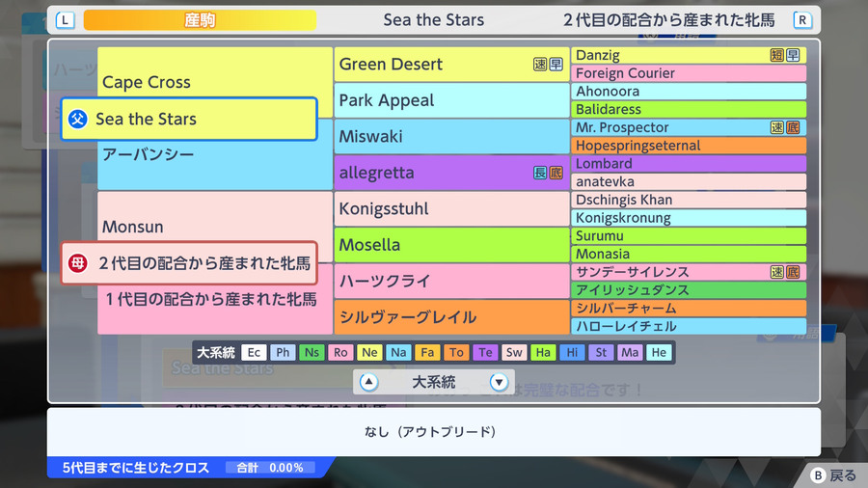Select the 産駒 tab
868x488 pixels.
(200, 20)
